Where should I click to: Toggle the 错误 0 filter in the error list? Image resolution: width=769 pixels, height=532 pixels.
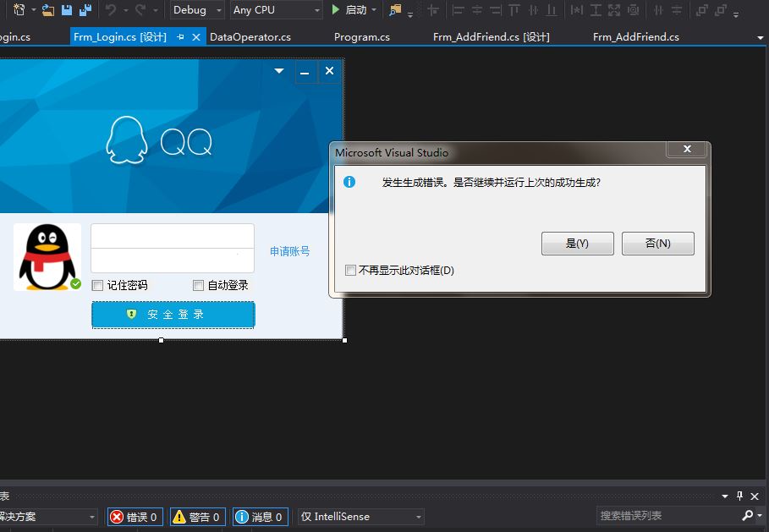tap(135, 517)
